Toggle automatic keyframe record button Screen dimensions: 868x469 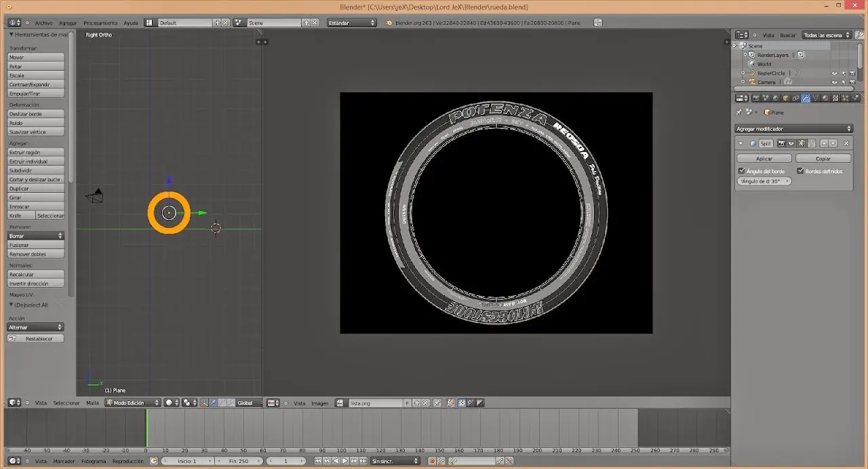(432, 462)
